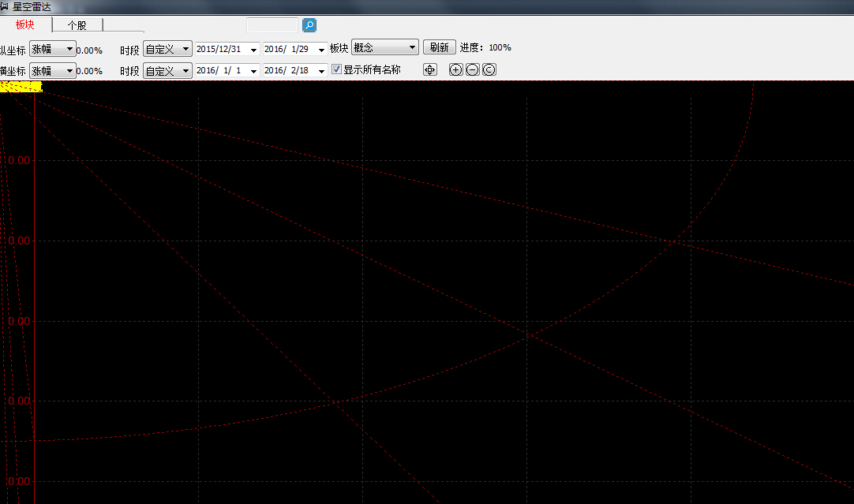
Task: Open the 板块 概念 category dropdown
Action: pos(384,48)
